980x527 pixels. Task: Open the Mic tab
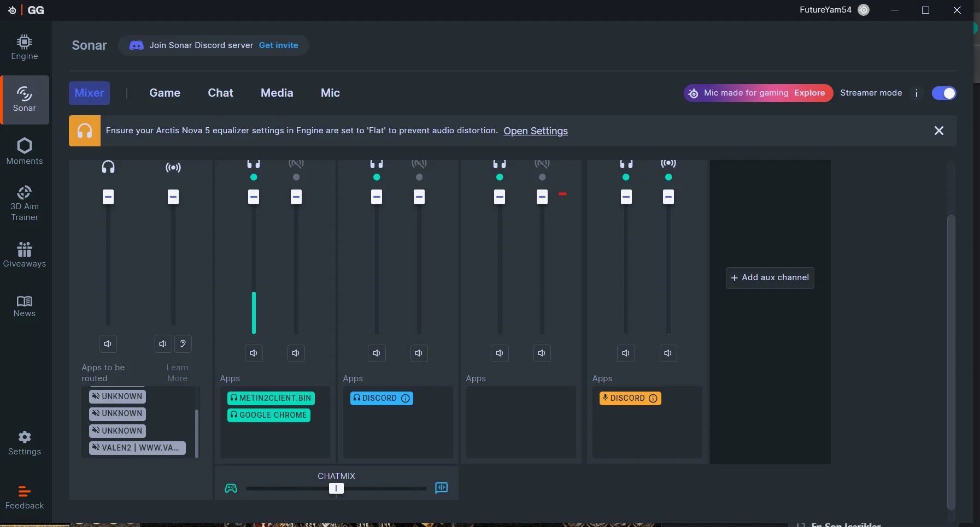tap(330, 93)
